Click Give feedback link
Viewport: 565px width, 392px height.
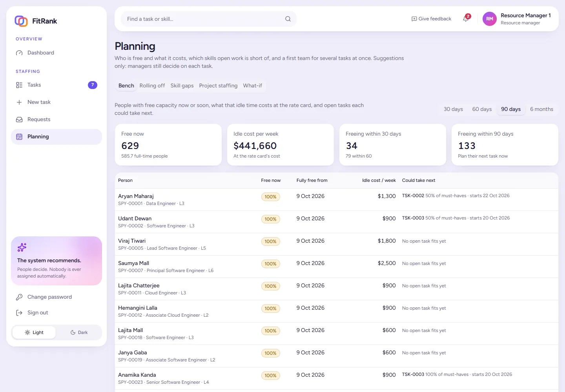(431, 19)
